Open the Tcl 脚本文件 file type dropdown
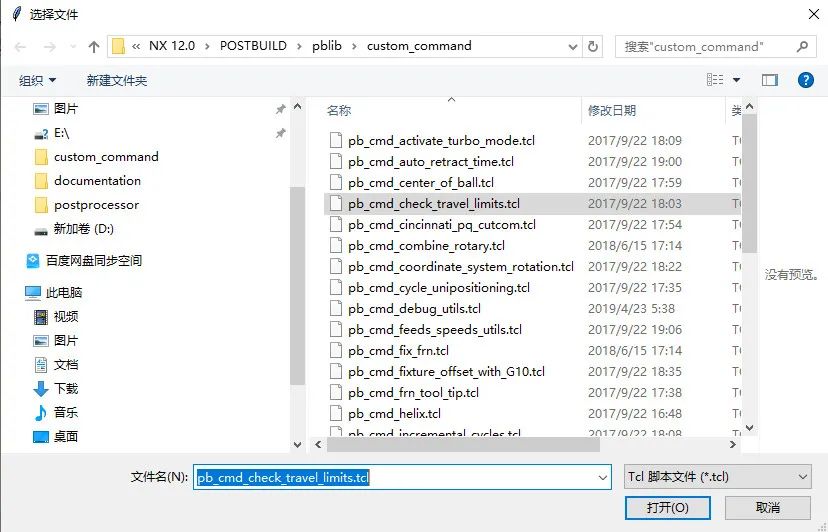Viewport: 828px width, 532px height. click(x=718, y=477)
